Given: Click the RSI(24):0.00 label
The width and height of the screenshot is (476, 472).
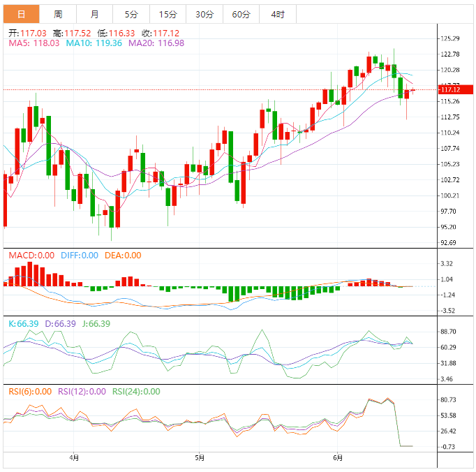Looking at the screenshot, I should [136, 392].
